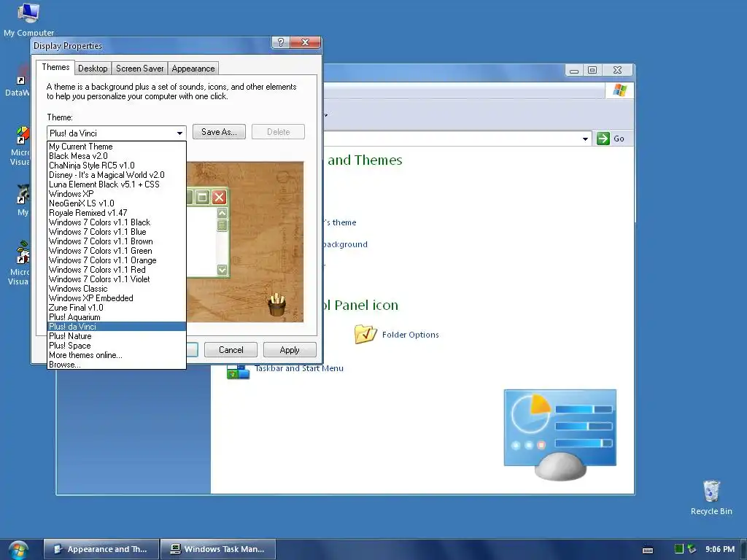747x560 pixels.
Task: Select Windows 7 Colors v1.1 Red
Action: pos(117,270)
